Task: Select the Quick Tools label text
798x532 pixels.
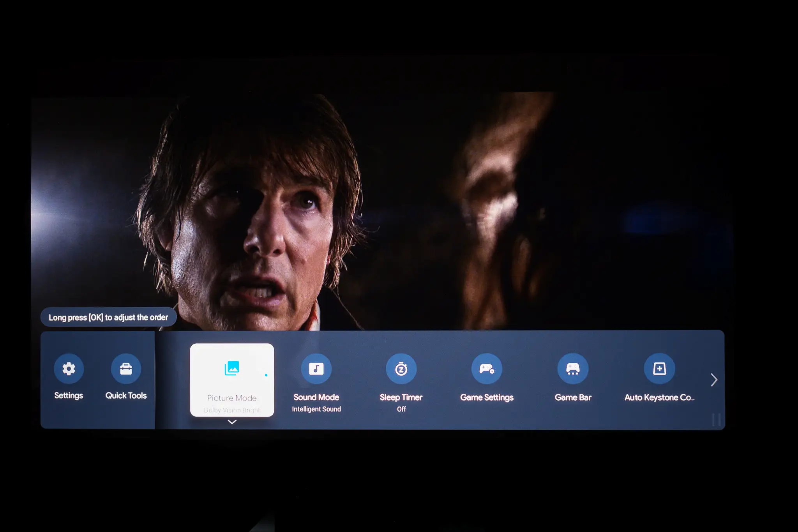Action: [126, 396]
